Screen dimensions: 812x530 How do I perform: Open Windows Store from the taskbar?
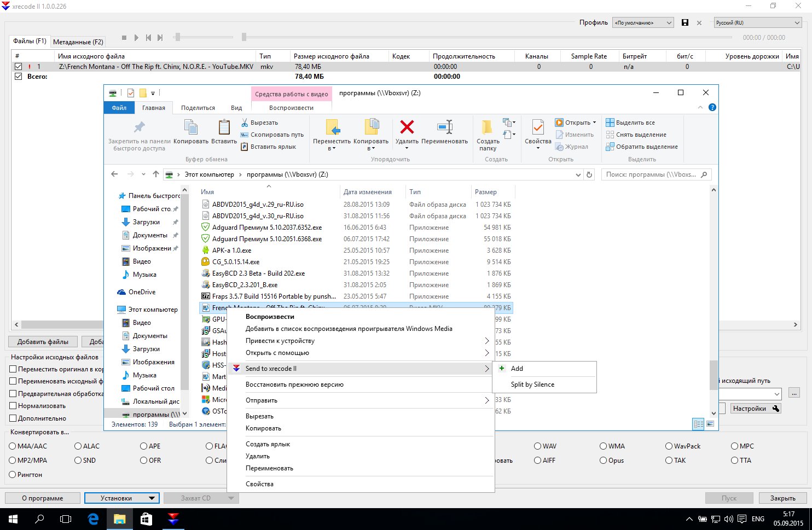[146, 519]
